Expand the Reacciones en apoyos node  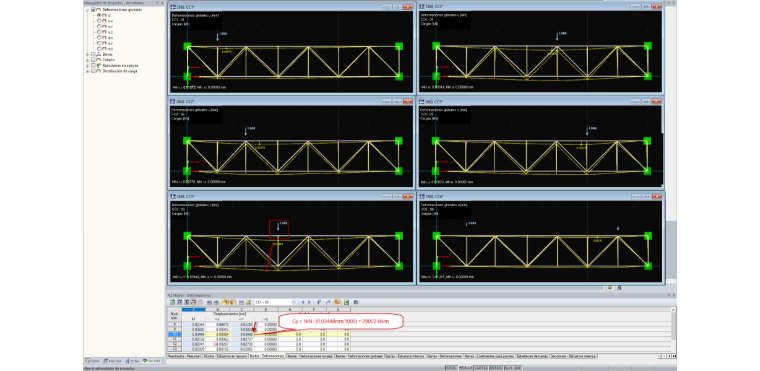click(87, 65)
